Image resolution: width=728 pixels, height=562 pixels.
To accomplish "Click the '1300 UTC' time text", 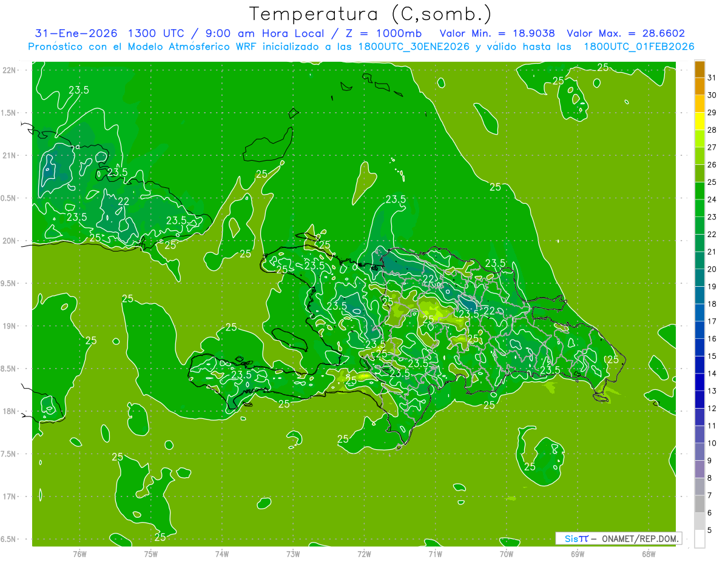I will [x=157, y=33].
